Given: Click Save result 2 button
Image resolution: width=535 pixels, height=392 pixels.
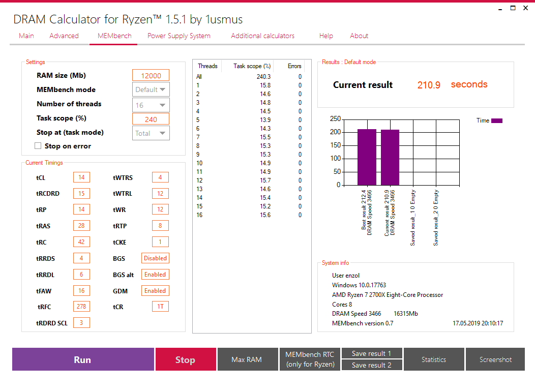Looking at the screenshot, I should tap(372, 365).
